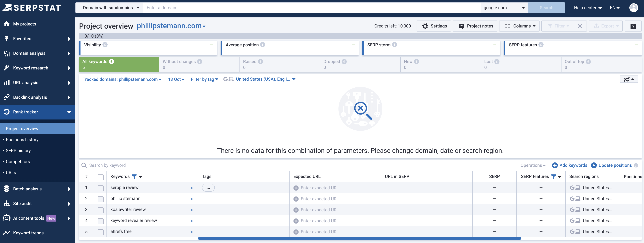Tick the select-all keywords checkbox
644x243 pixels.
pos(100,177)
